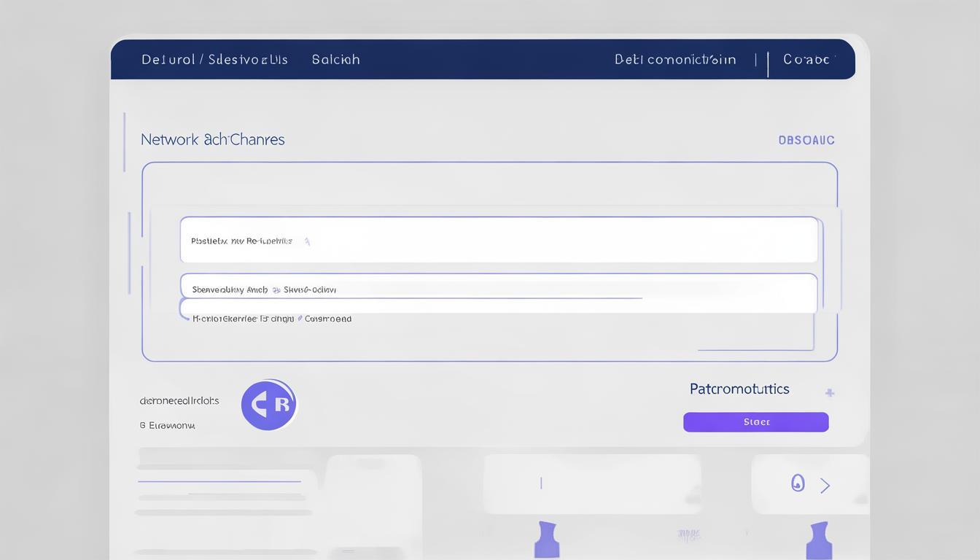The height and width of the screenshot is (560, 980).
Task: Click the Coabc header link
Action: tap(806, 60)
